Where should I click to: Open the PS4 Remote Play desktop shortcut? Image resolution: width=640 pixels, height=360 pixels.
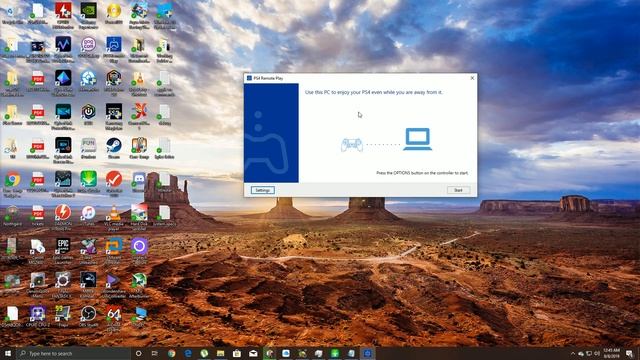[x=113, y=48]
